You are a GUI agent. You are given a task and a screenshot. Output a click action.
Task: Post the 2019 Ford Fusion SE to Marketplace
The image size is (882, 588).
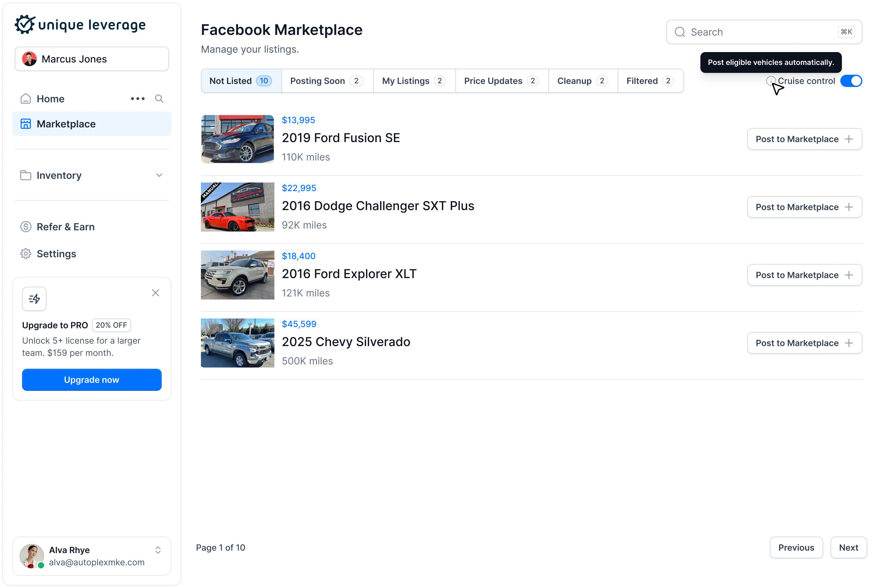(805, 139)
